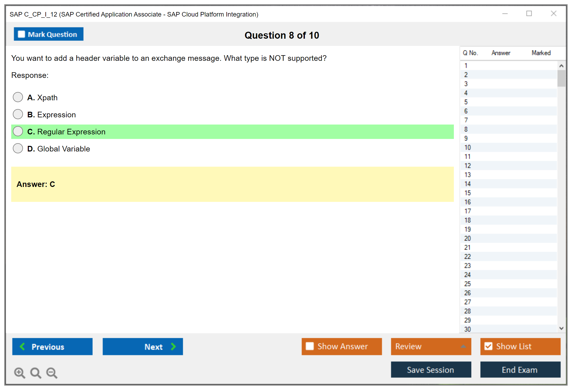Jump to question 15 in list
The width and height of the screenshot is (574, 392).
point(467,193)
